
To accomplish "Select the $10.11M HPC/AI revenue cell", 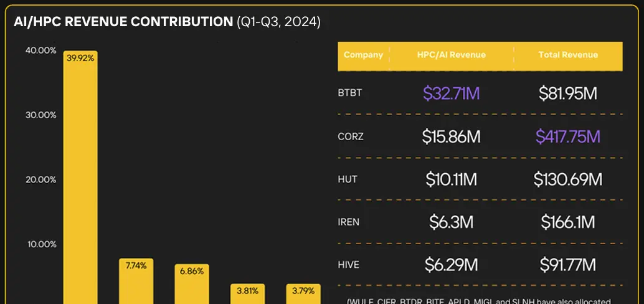I will click(451, 179).
